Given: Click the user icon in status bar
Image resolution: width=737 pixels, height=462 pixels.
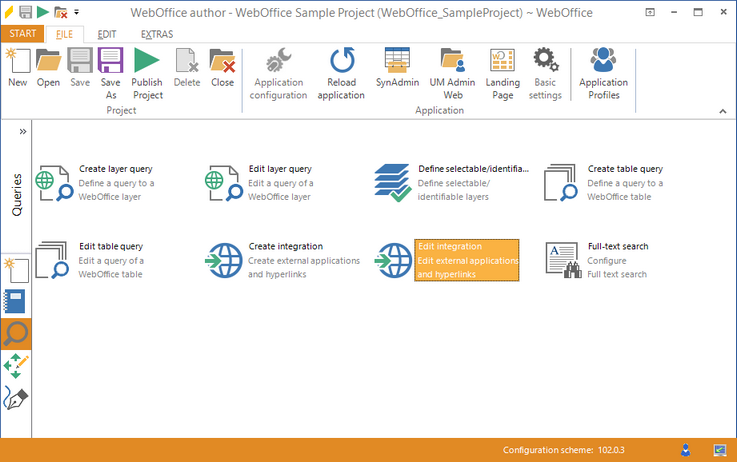Looking at the screenshot, I should 686,449.
